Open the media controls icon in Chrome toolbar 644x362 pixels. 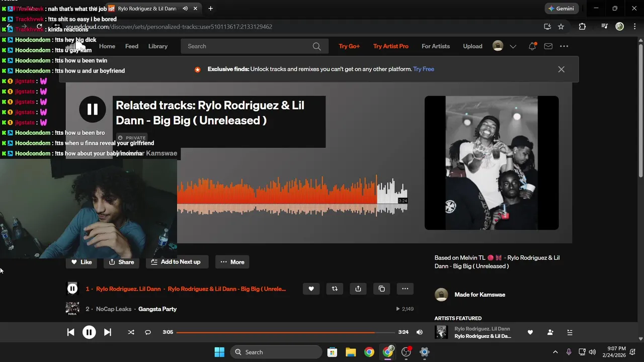605,27
